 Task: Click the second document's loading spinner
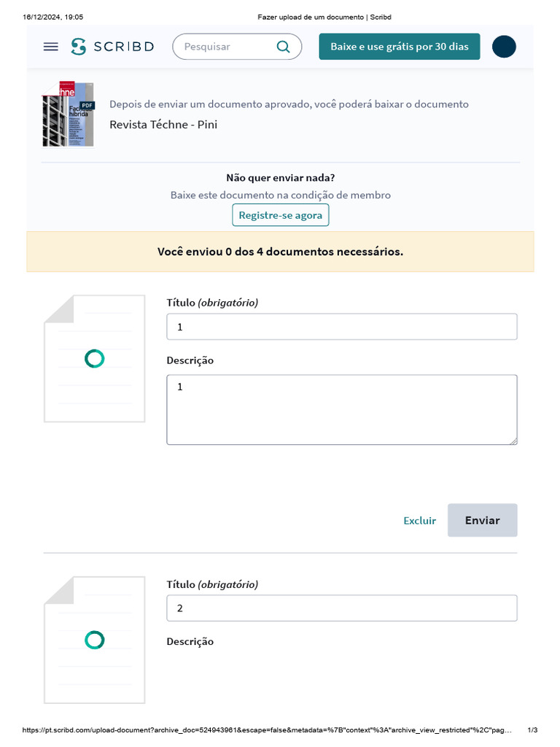(95, 640)
